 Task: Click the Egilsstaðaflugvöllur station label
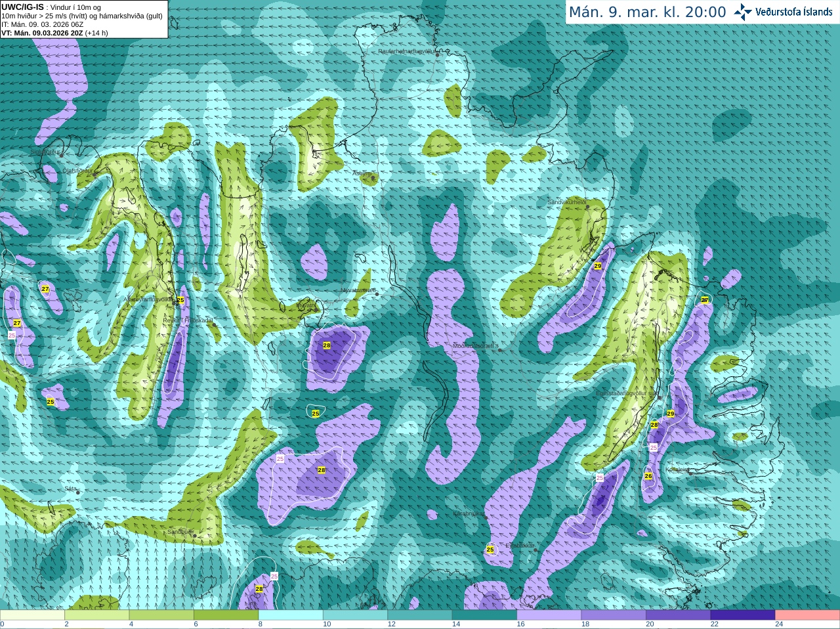tap(626, 393)
